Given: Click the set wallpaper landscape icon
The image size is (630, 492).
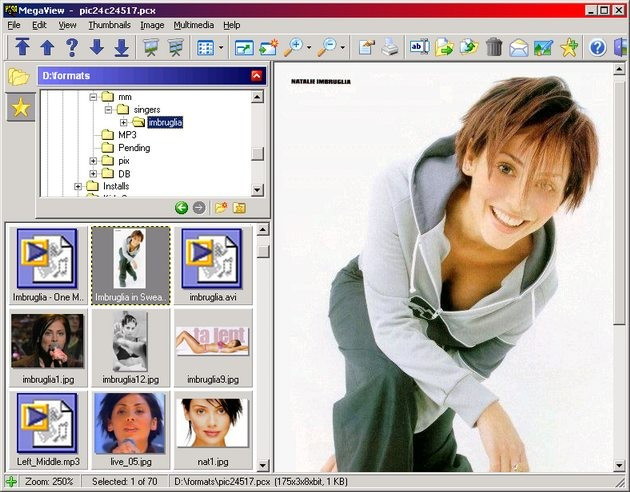Looking at the screenshot, I should click(x=543, y=48).
